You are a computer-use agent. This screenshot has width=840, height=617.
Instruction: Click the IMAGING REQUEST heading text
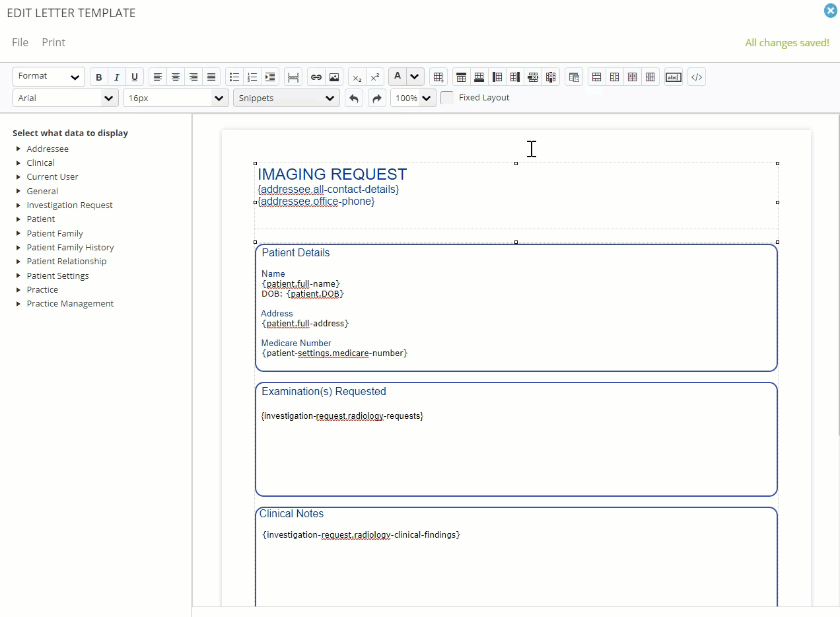point(332,174)
